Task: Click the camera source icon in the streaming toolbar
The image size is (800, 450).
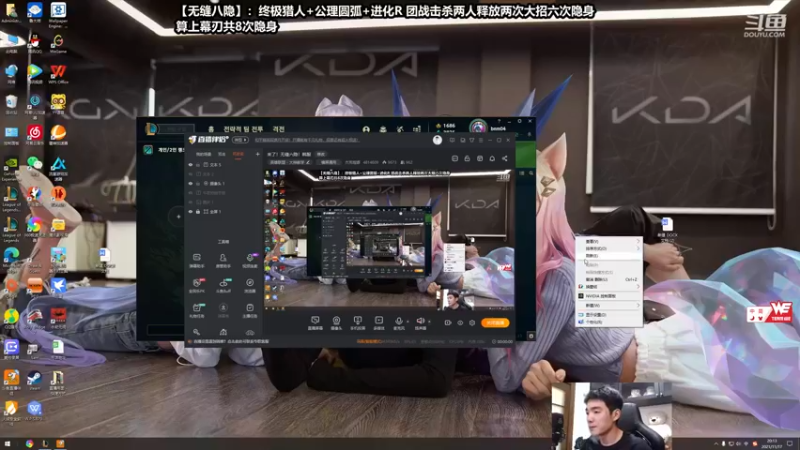Action: (336, 321)
